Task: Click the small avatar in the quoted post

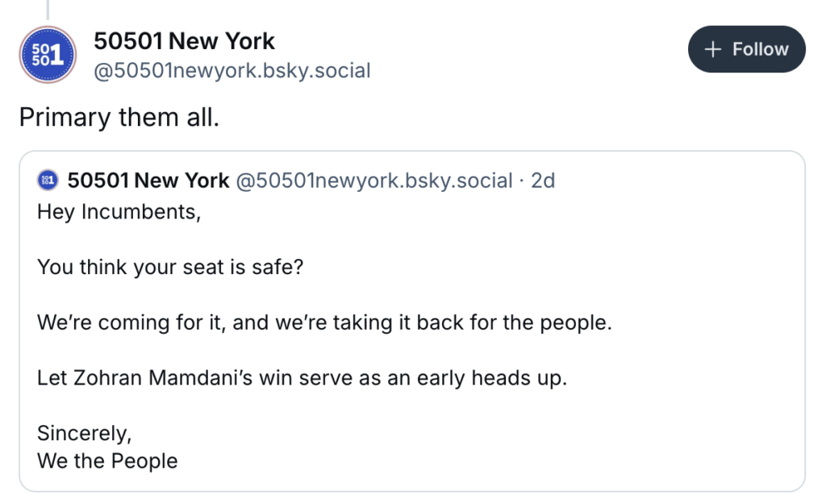Action: point(48,181)
